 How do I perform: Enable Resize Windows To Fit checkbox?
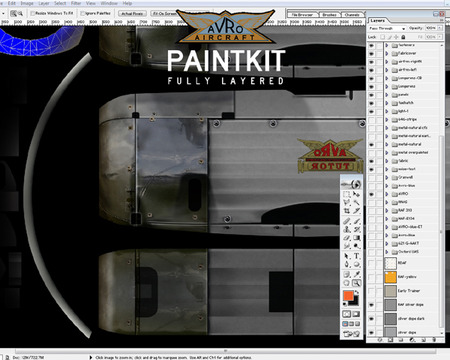tap(33, 13)
